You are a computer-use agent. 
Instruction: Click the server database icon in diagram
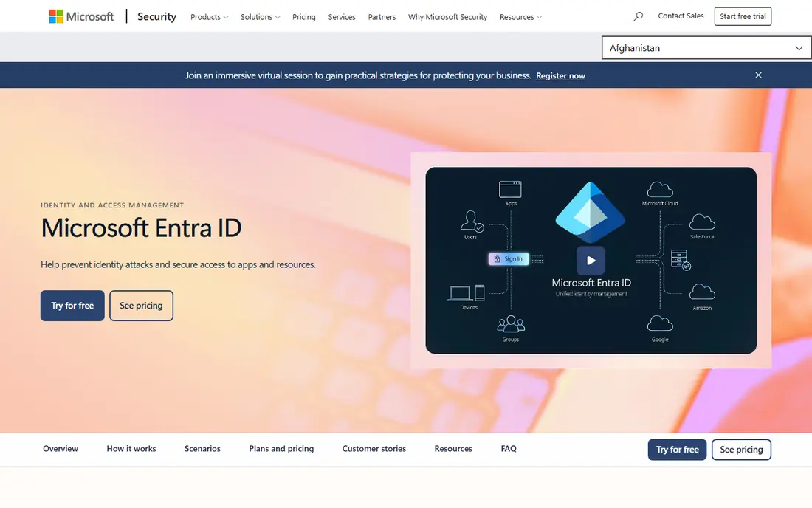[x=681, y=259]
